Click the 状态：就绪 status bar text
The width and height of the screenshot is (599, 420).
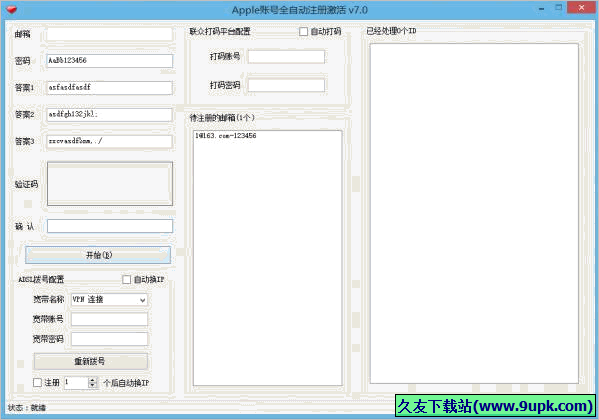coord(27,408)
